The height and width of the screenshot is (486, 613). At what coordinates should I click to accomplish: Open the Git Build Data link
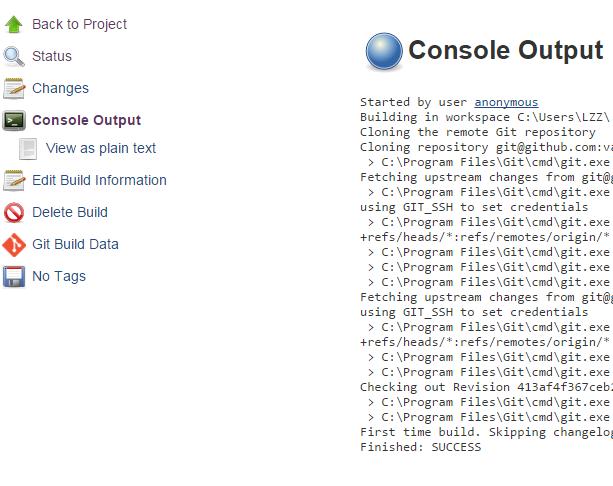(x=75, y=244)
